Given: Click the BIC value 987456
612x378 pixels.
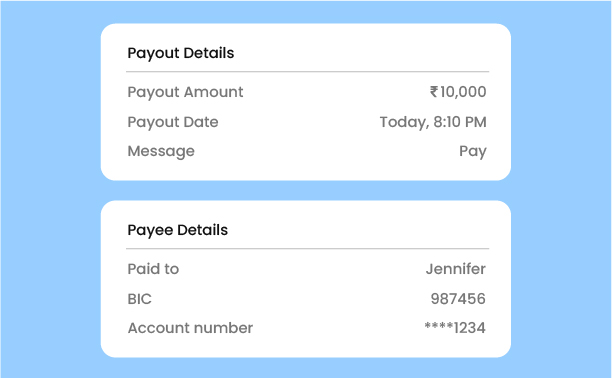Looking at the screenshot, I should [458, 299].
